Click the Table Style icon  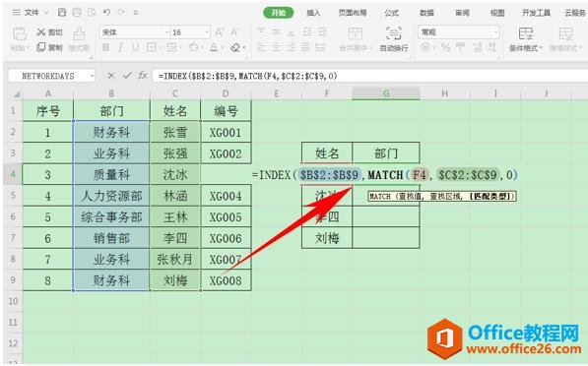(x=565, y=33)
